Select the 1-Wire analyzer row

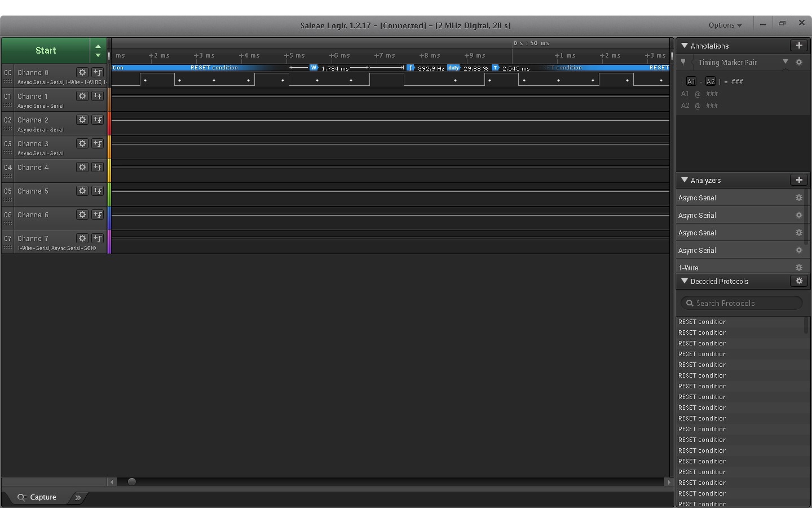[742, 268]
